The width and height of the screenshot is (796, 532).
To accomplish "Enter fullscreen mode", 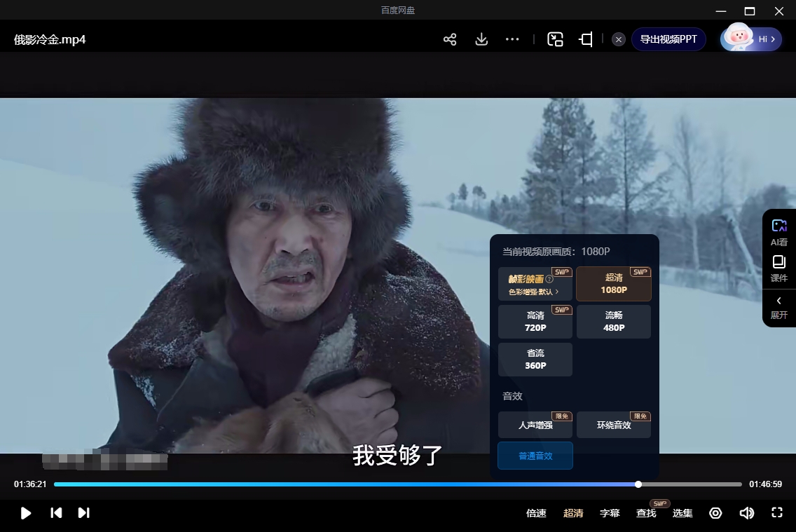I will tap(776, 513).
